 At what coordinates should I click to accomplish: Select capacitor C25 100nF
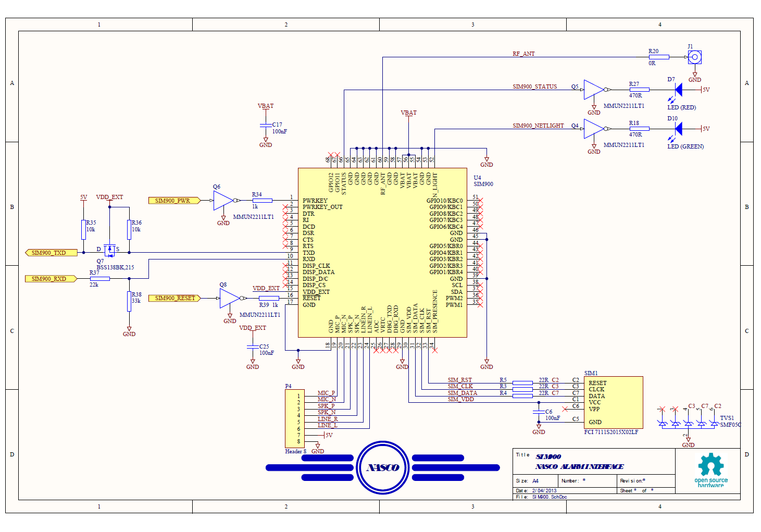point(253,347)
